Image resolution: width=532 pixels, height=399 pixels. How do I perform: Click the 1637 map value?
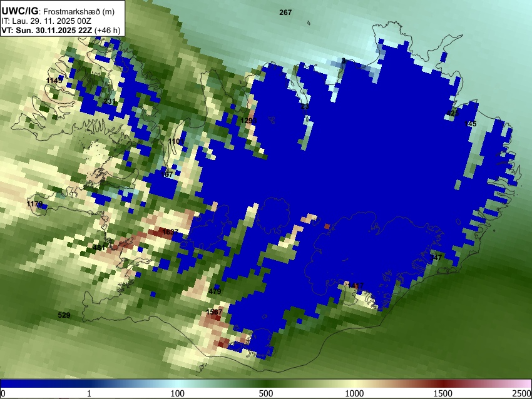(170, 232)
